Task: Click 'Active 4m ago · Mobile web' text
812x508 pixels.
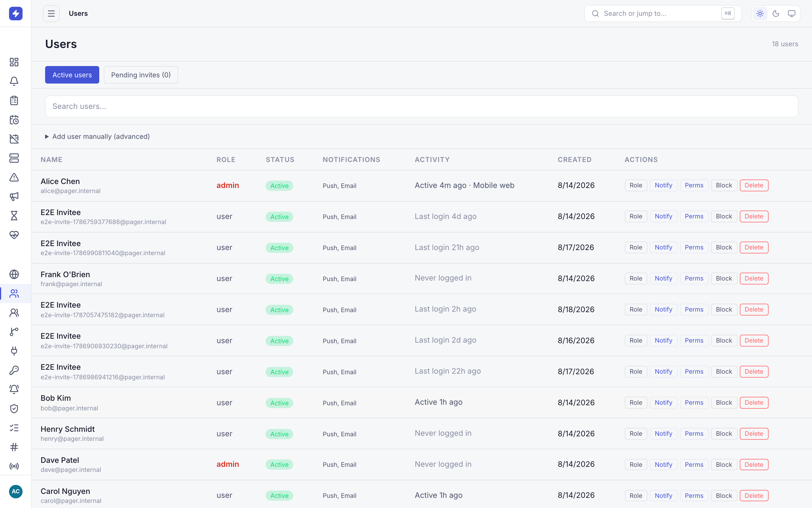Action: [x=464, y=185]
